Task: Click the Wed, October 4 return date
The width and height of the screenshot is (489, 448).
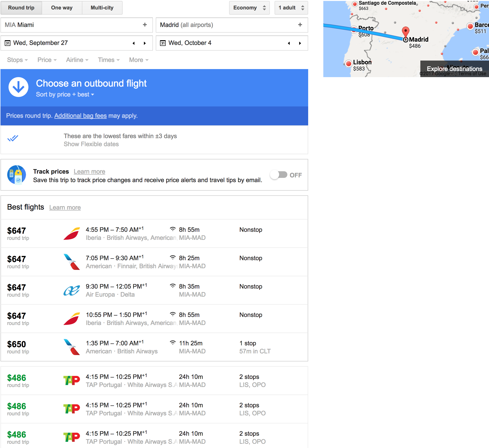Action: click(190, 43)
